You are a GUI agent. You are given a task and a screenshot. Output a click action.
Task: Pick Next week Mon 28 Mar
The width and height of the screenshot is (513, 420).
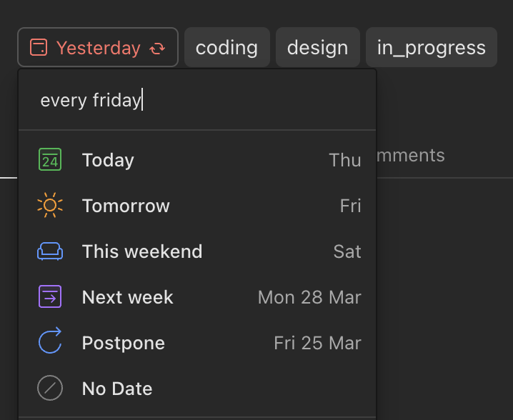click(197, 296)
